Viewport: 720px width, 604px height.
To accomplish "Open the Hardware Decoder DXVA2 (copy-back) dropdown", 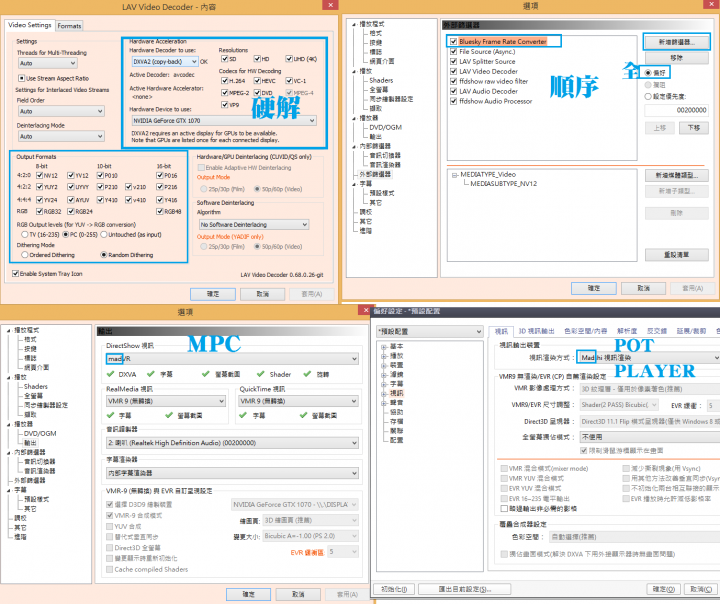I will [165, 62].
